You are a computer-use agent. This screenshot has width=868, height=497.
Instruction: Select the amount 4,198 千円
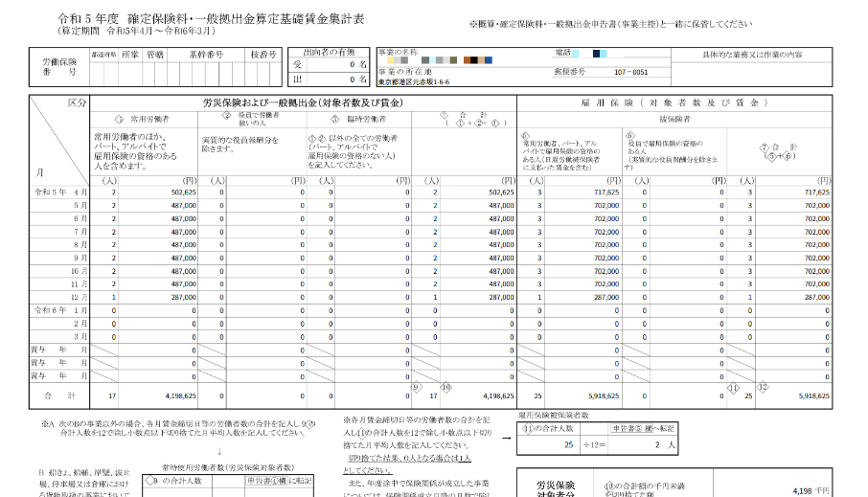[811, 491]
